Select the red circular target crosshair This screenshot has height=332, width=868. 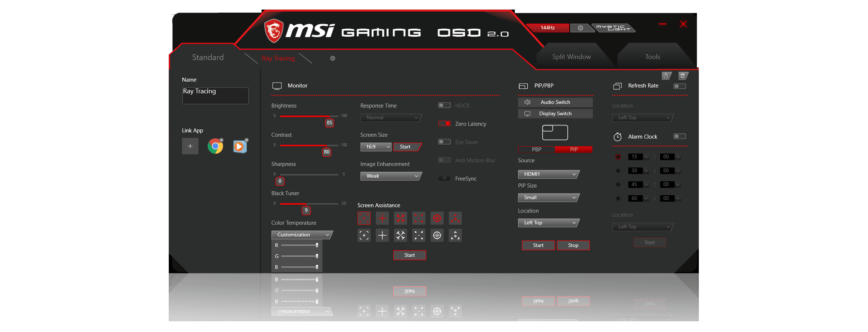point(437,218)
